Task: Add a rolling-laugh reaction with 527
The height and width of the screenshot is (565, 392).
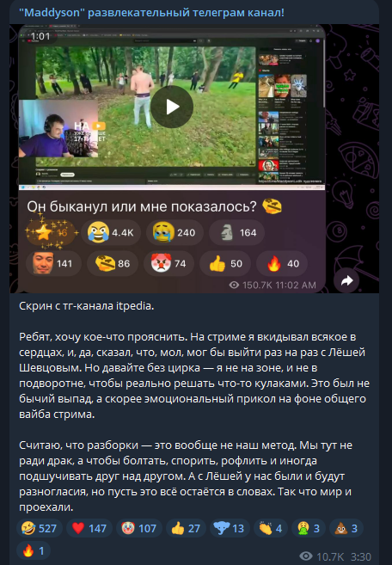Action: (x=40, y=528)
